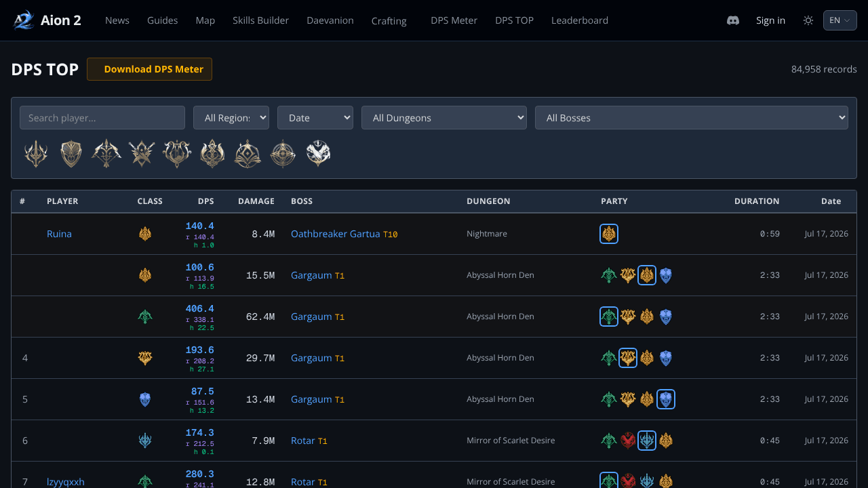Click blue shield party icon in 100.6 row

(x=666, y=275)
